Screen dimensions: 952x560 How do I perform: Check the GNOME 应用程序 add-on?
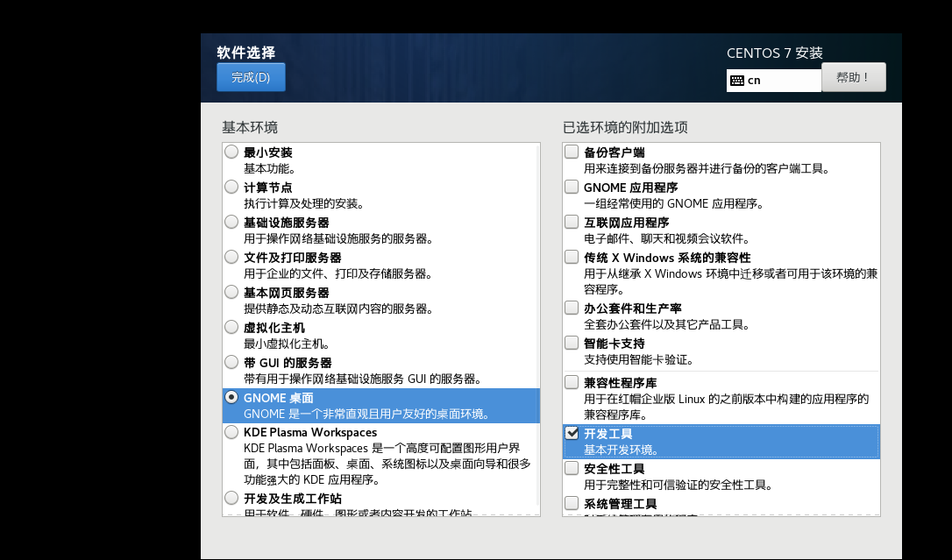coord(572,187)
